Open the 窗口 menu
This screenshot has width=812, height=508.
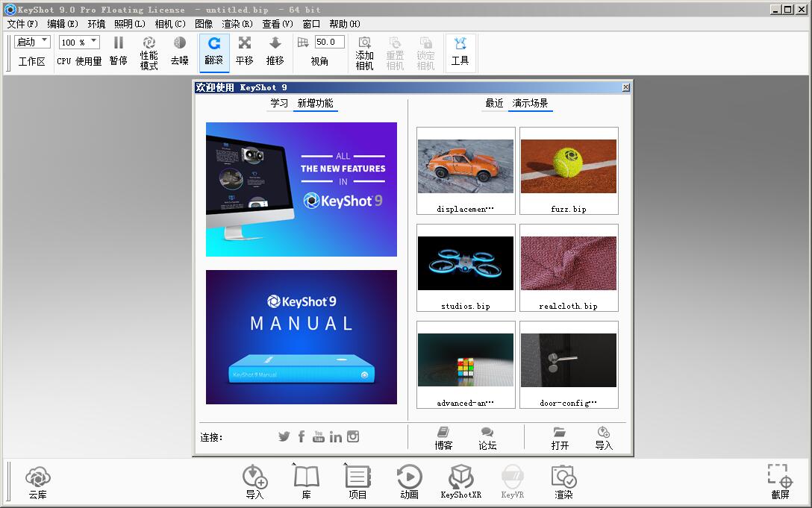(x=311, y=24)
